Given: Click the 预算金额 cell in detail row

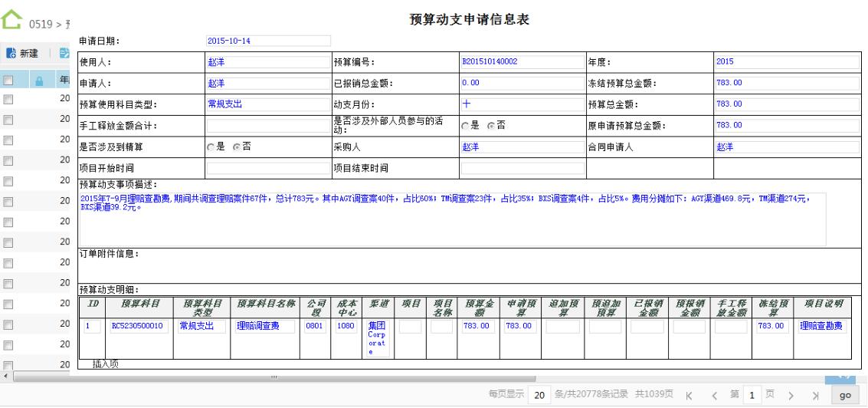Looking at the screenshot, I should tap(479, 327).
